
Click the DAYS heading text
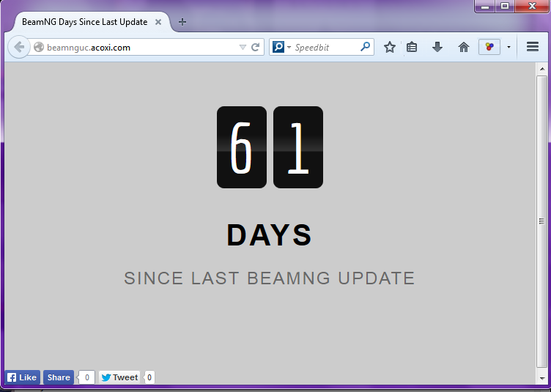[269, 235]
